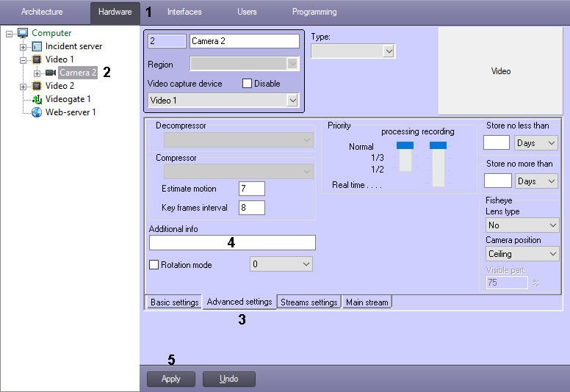
Task: Open the Fisheye Lens type dropdown
Action: pos(552,225)
